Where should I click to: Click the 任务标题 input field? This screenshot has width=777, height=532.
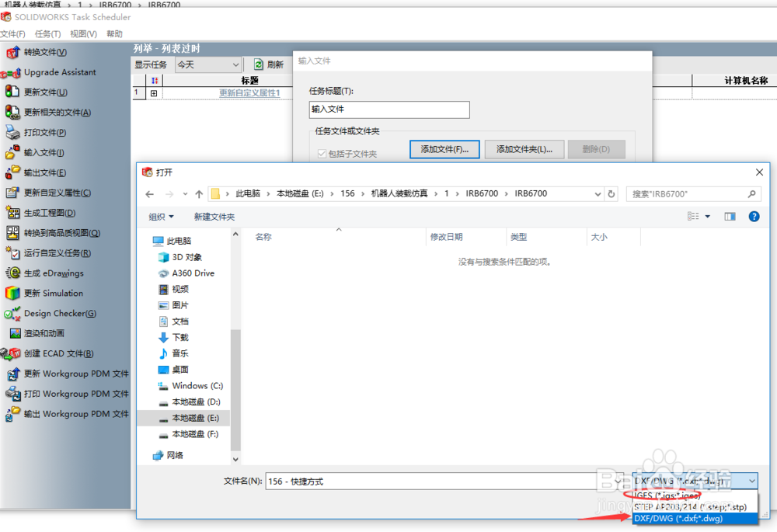tap(389, 110)
